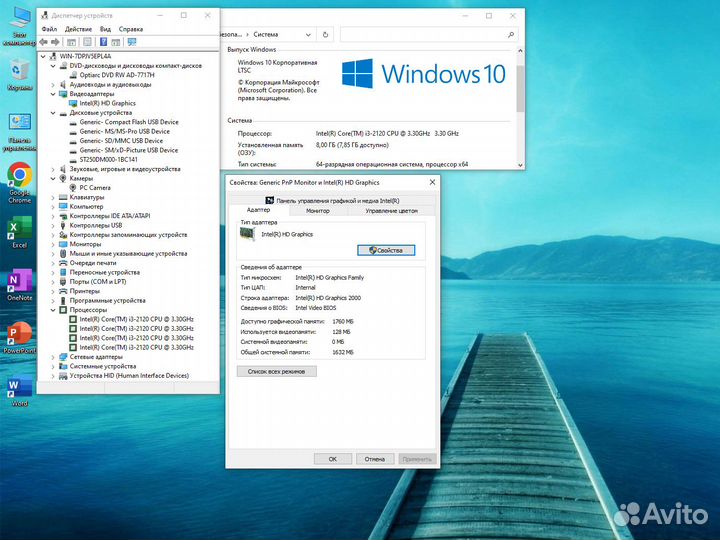This screenshot has width=720, height=540.
Task: Click the scroll down arrow in System window
Action: pyautogui.click(x=520, y=165)
